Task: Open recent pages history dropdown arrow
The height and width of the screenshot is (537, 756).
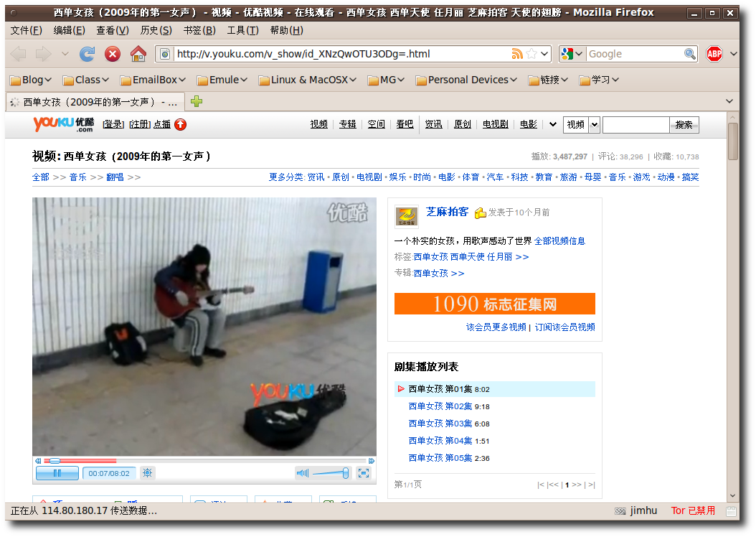Action: point(65,54)
